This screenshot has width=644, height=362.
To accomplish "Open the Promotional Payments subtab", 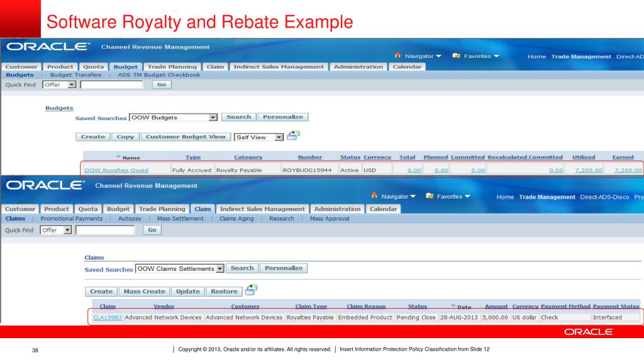I will (72, 219).
